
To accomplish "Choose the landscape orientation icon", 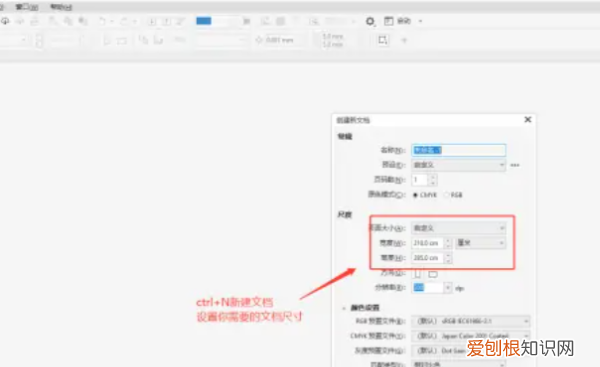I will (x=433, y=274).
